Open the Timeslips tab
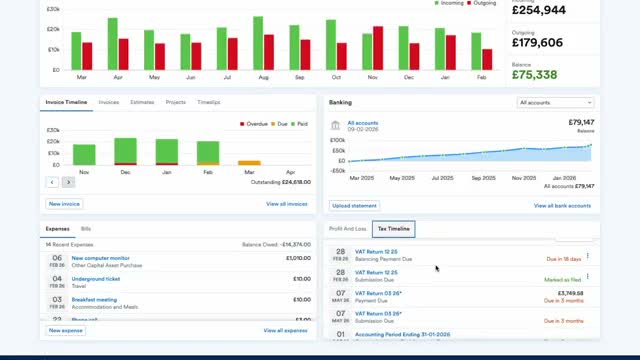Viewport: 640px width, 360px height. [x=209, y=102]
